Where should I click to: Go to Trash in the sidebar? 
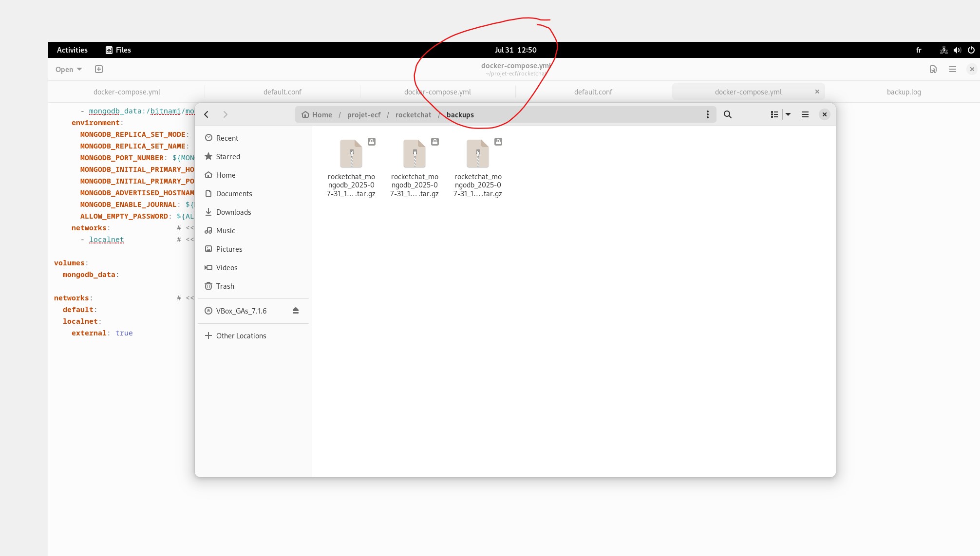click(x=225, y=286)
